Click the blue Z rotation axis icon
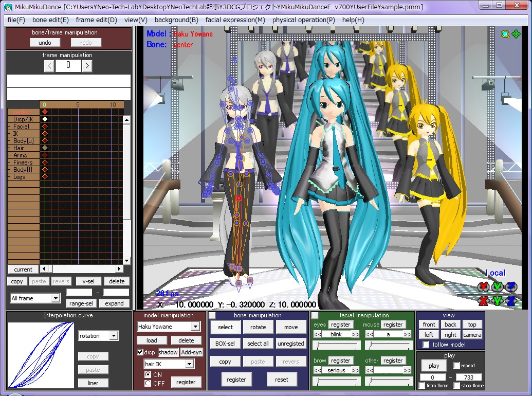The width and height of the screenshot is (532, 396). click(x=511, y=287)
